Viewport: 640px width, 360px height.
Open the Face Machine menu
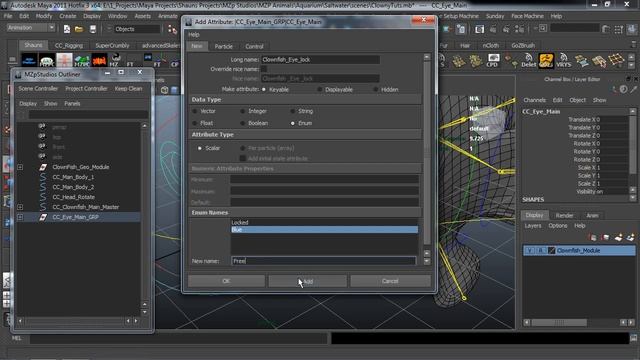527,16
